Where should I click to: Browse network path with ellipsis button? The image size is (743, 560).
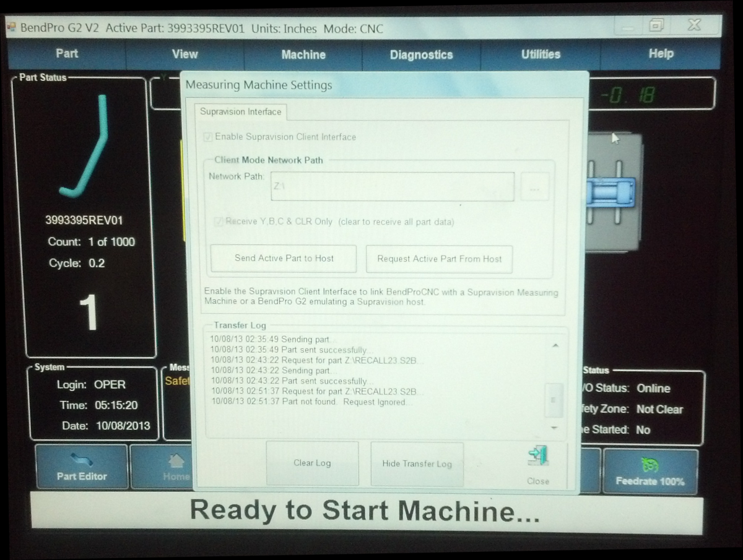point(534,186)
